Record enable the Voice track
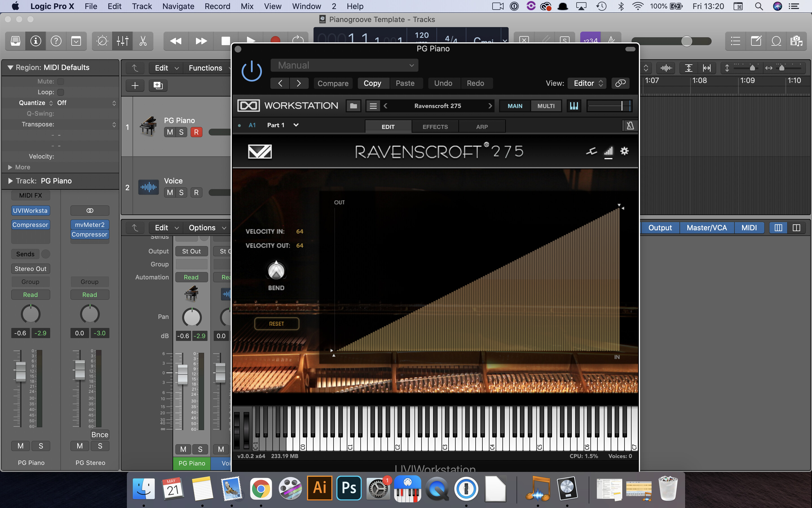Screen dimensions: 812x508 (x=196, y=192)
